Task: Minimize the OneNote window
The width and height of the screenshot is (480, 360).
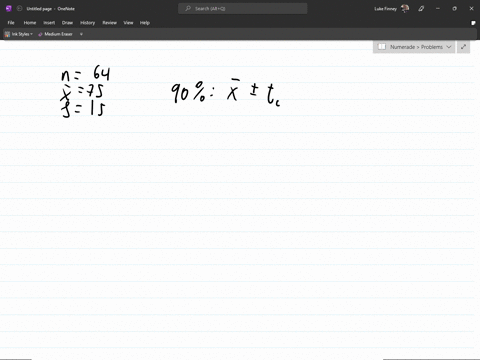Action: [x=438, y=9]
